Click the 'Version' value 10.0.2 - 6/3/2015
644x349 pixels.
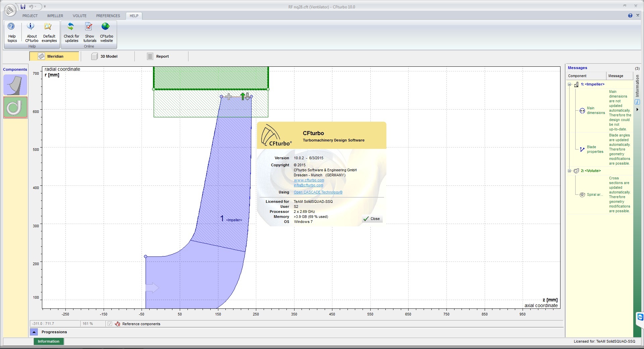[x=309, y=158]
